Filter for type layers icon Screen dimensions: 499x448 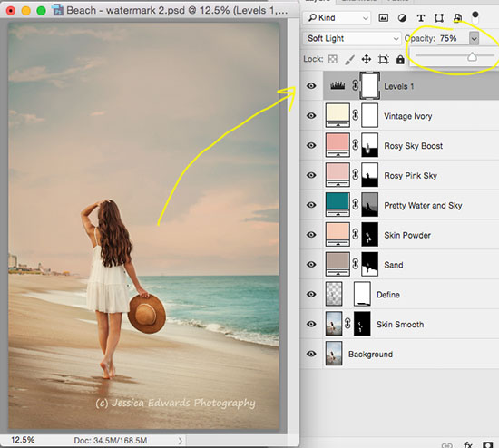[x=421, y=18]
